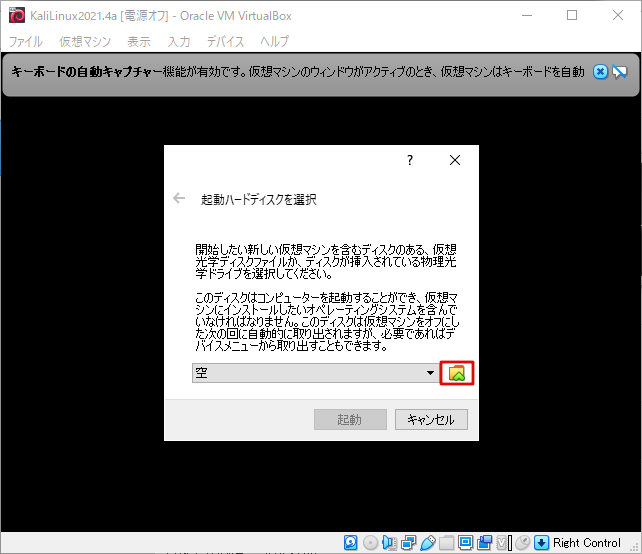Click the folder icon to choose disk file
Screen dimensions: 642x554
457,373
